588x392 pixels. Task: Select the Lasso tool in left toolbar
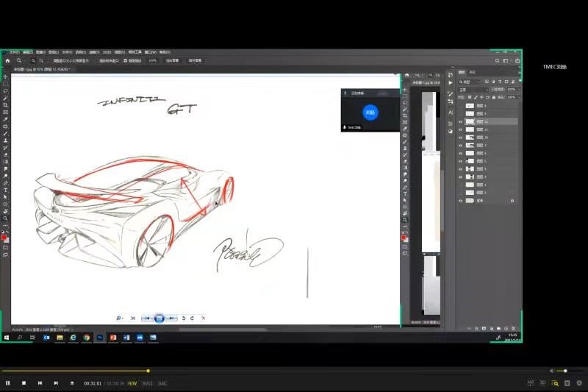[x=5, y=90]
